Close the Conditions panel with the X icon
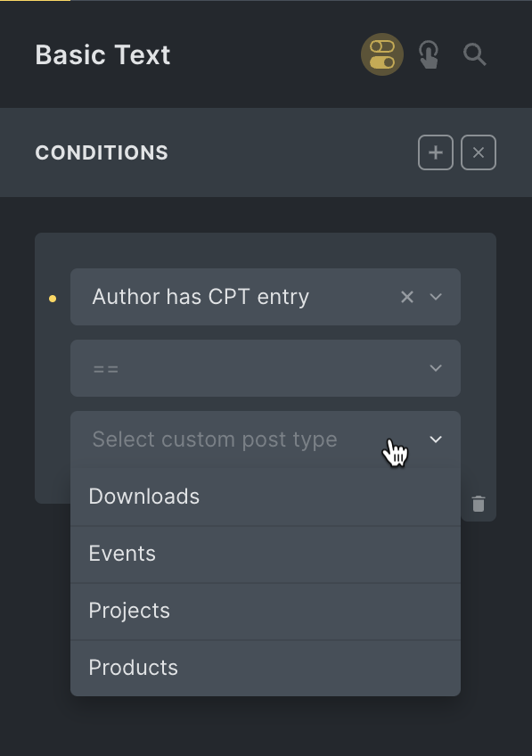This screenshot has height=756, width=532. [x=478, y=152]
